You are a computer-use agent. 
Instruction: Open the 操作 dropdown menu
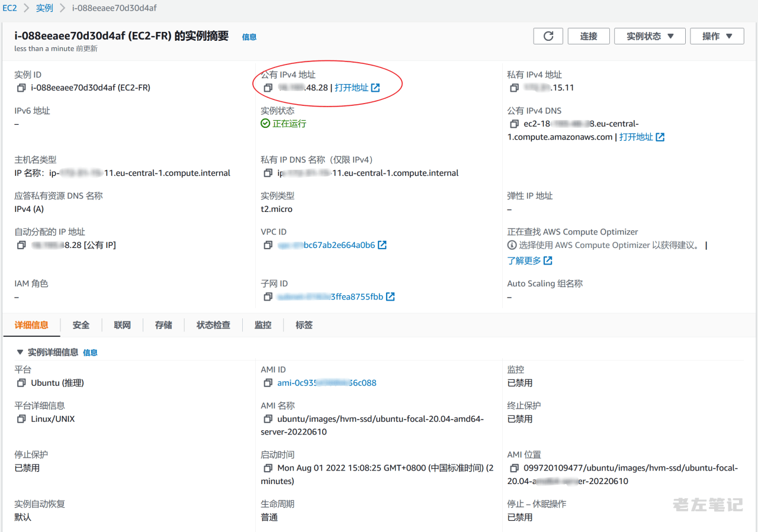click(x=717, y=36)
